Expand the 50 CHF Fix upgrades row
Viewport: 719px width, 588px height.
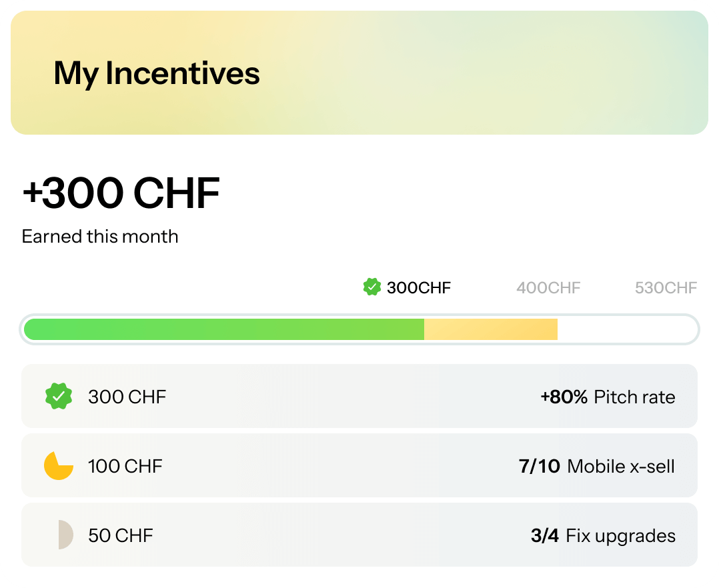[359, 535]
